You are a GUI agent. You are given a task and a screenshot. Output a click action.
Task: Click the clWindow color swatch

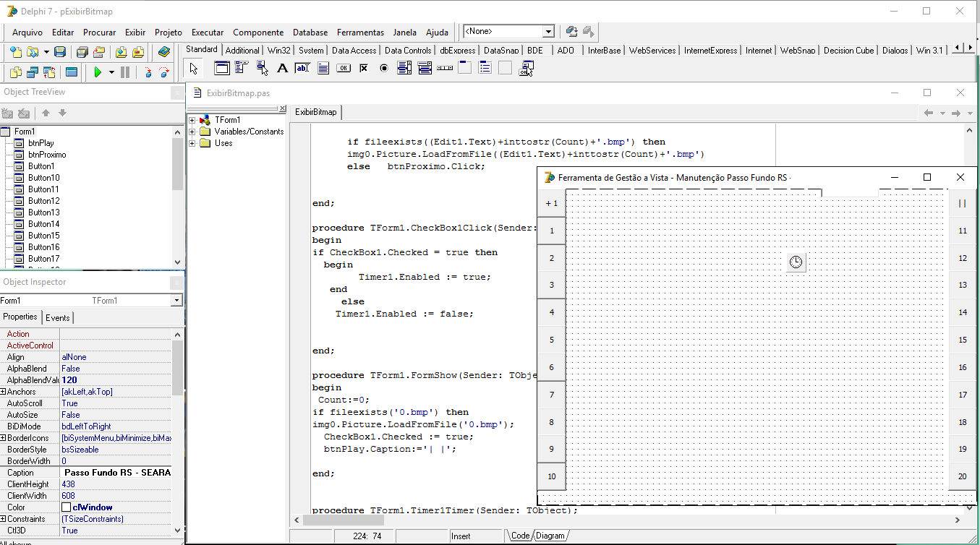pyautogui.click(x=66, y=507)
